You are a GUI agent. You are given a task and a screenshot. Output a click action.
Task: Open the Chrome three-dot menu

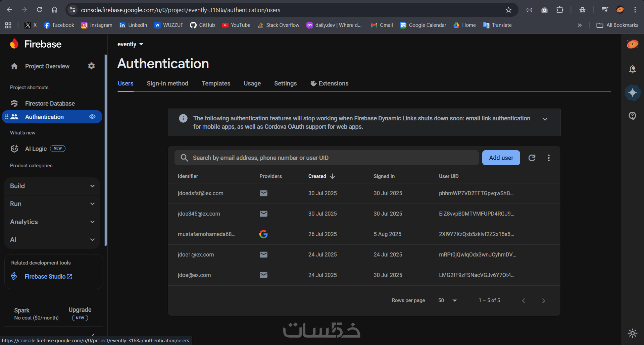tap(635, 10)
